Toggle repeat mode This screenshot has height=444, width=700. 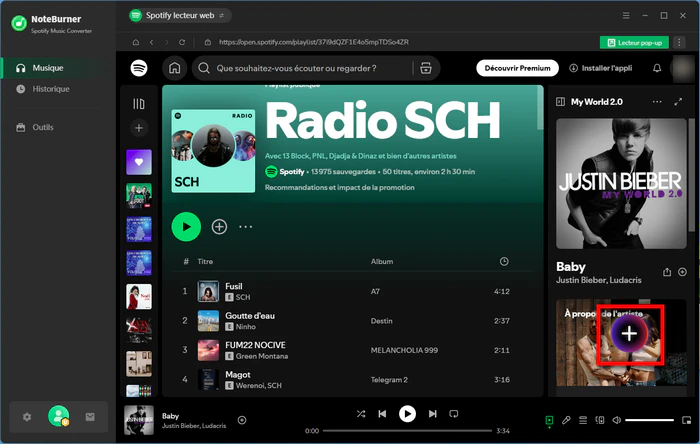(x=454, y=414)
